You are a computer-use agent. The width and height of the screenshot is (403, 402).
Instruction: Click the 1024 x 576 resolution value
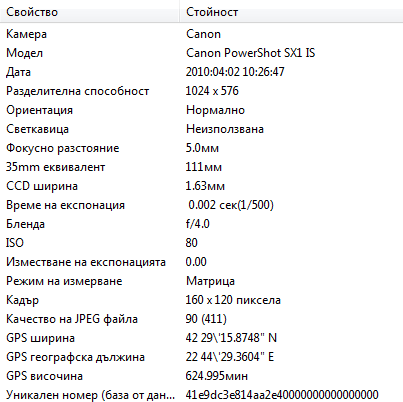[x=212, y=91]
